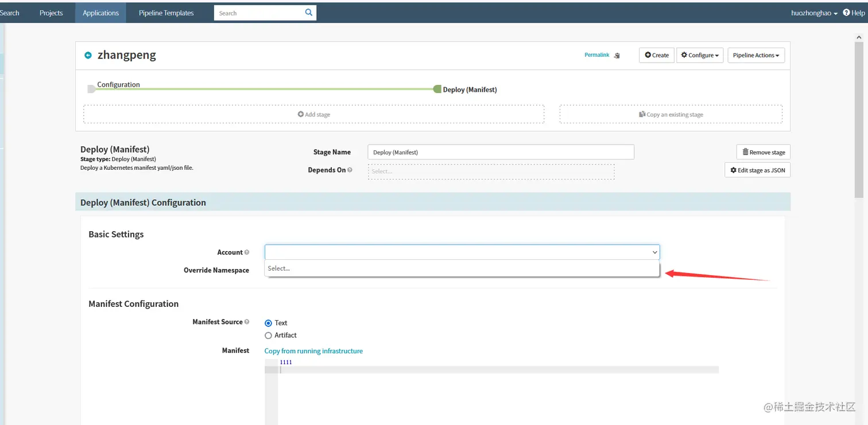Click Copy from running infrastructure link
The width and height of the screenshot is (868, 425).
pyautogui.click(x=313, y=351)
